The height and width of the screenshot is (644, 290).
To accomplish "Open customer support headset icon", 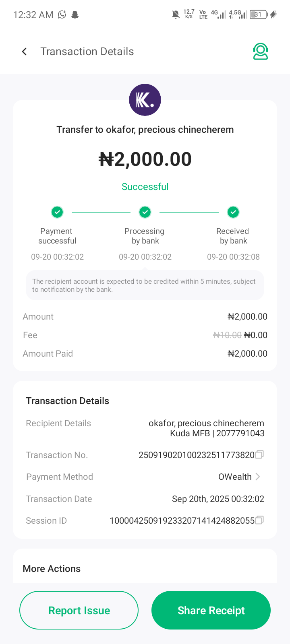I will point(261,52).
